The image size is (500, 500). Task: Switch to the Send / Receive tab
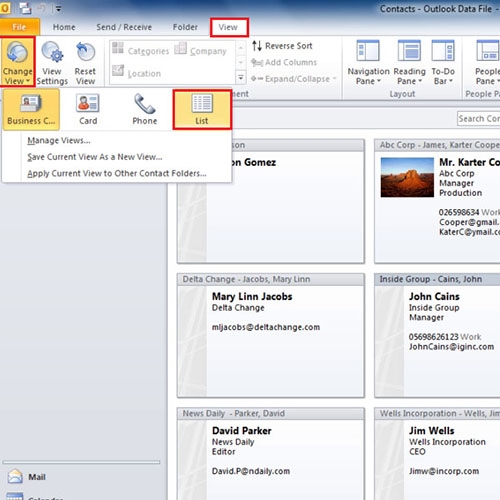pos(124,27)
